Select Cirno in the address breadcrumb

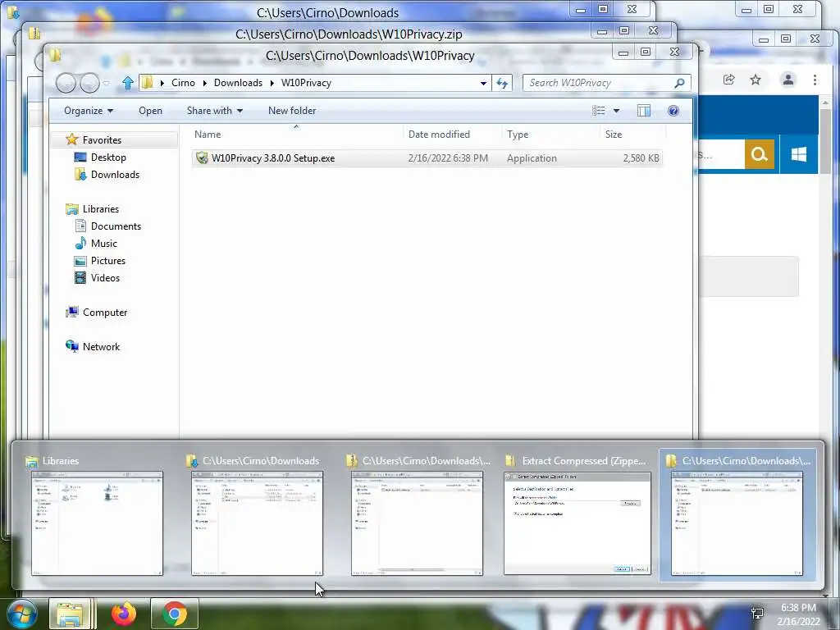tap(183, 83)
